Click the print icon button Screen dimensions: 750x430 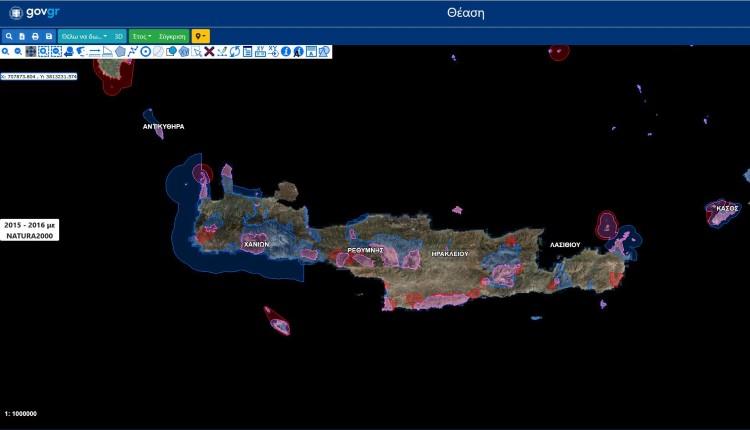(x=35, y=36)
